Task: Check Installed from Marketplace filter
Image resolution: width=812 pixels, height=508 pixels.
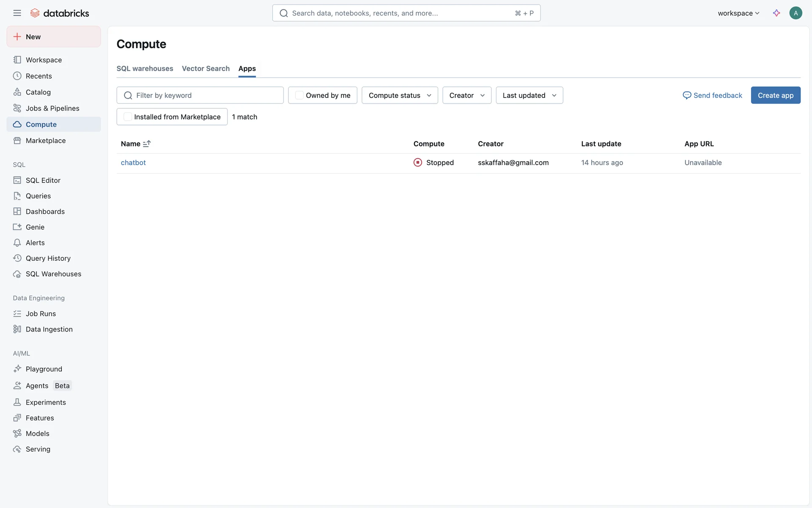Action: [x=127, y=117]
